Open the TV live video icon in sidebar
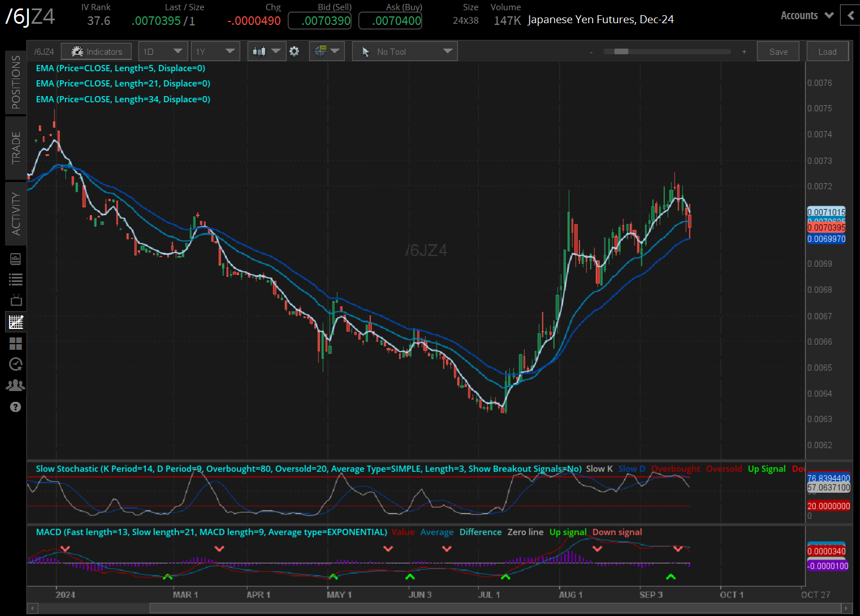 (x=16, y=300)
